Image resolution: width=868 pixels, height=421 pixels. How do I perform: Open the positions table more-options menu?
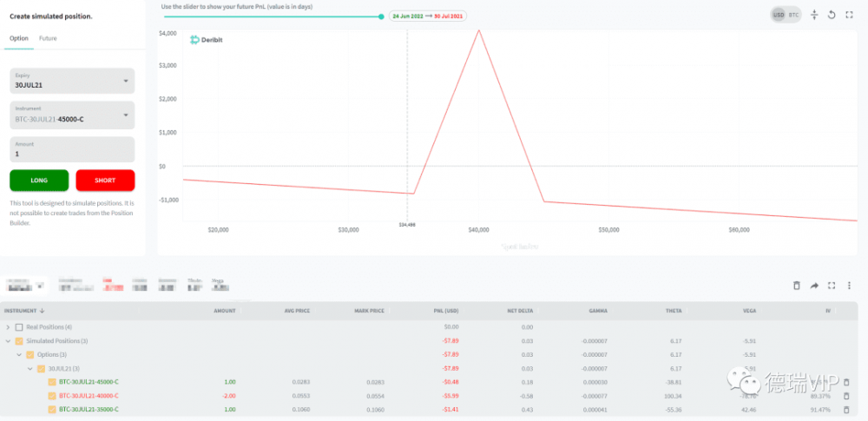click(x=850, y=286)
